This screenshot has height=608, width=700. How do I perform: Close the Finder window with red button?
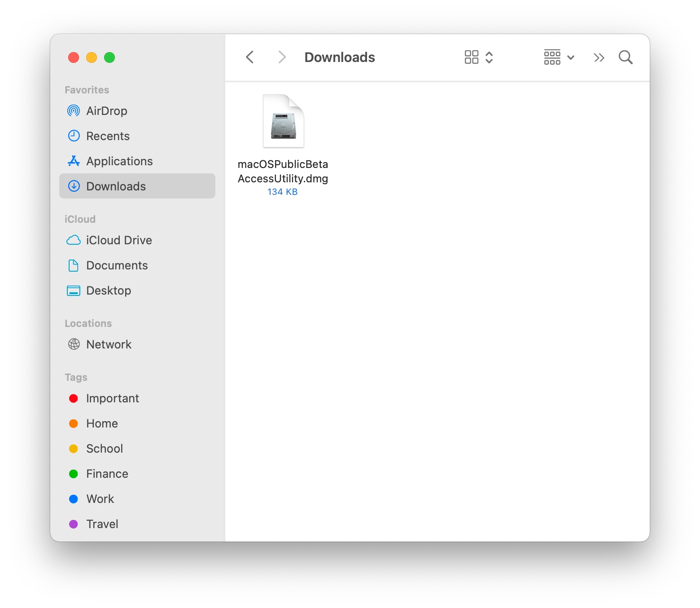click(74, 57)
